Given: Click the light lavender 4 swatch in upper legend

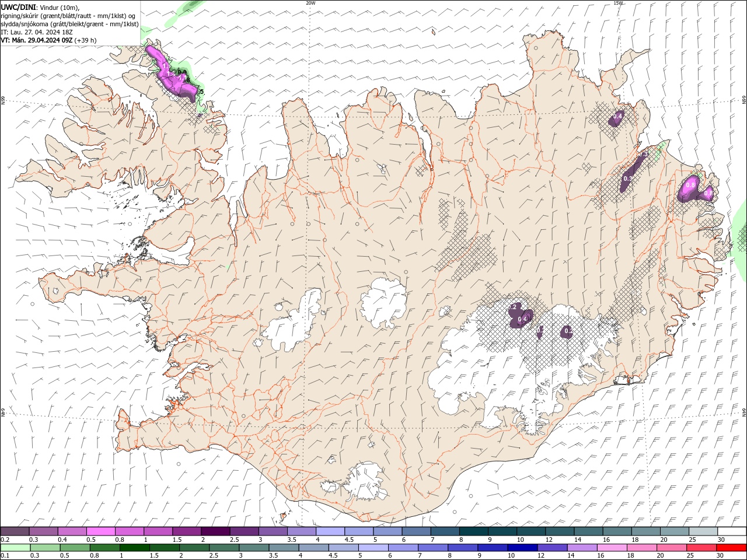Looking at the screenshot, I should click(330, 531).
